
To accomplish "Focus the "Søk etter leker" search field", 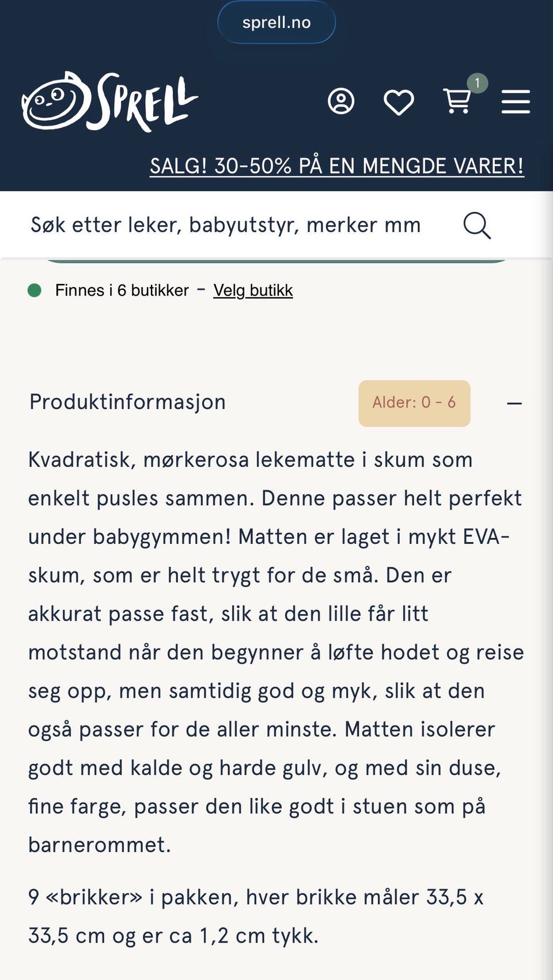I will (226, 225).
